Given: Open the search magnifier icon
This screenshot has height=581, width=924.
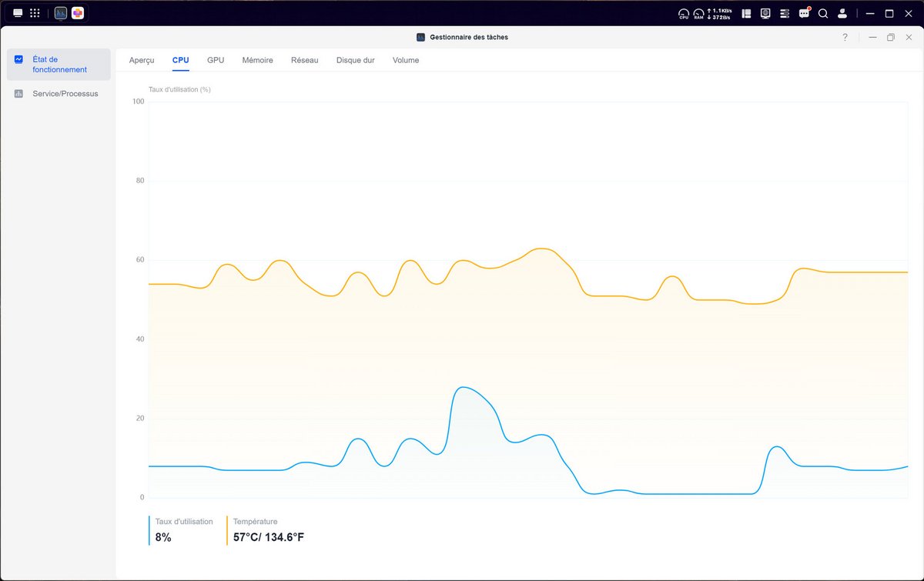Looking at the screenshot, I should 823,13.
